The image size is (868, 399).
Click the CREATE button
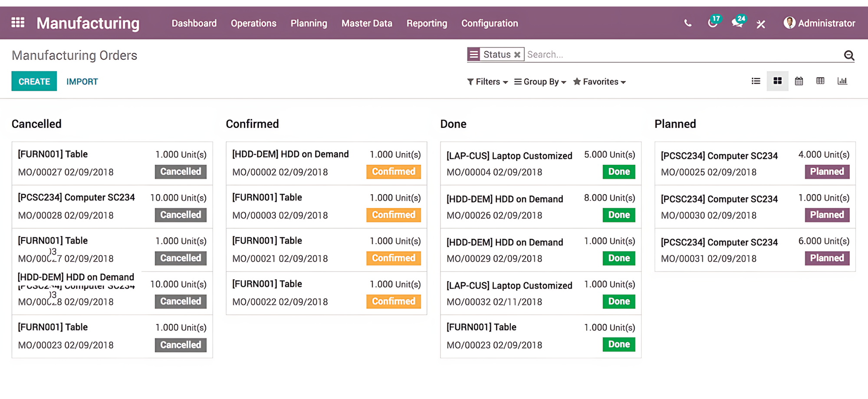click(x=34, y=82)
